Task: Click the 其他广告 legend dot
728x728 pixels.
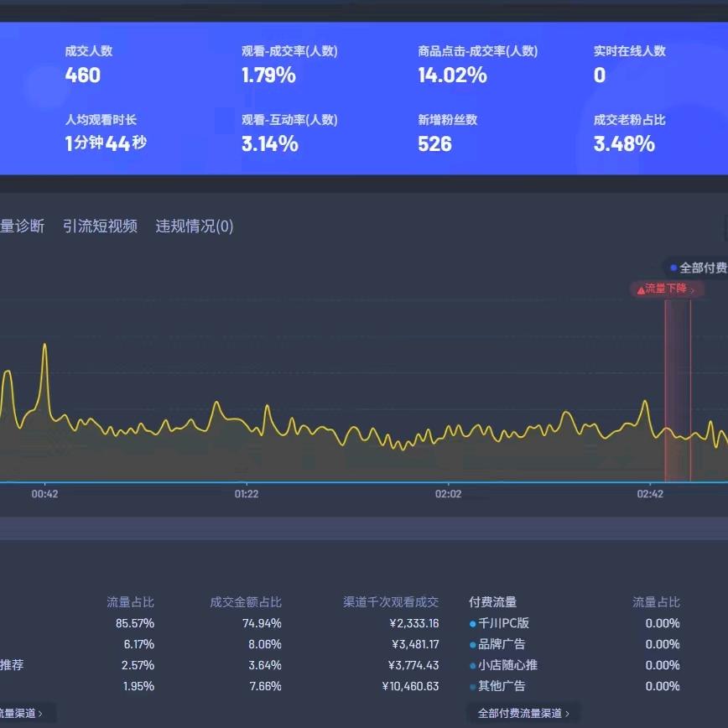Action: [x=473, y=687]
